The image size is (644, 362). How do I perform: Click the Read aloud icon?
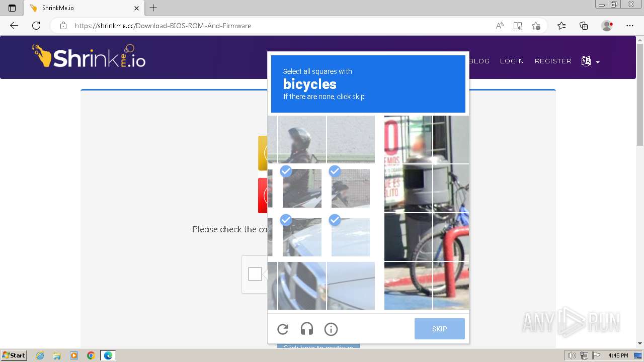pos(500,26)
